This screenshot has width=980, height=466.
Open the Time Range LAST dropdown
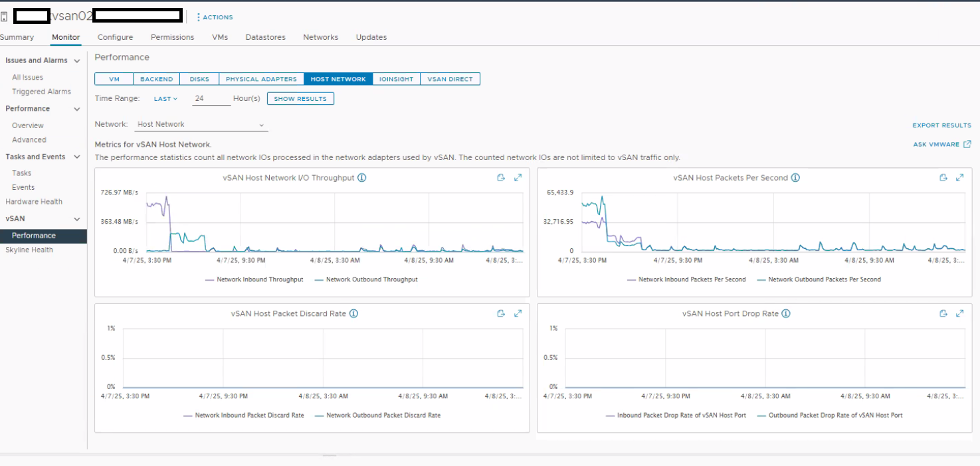tap(165, 99)
